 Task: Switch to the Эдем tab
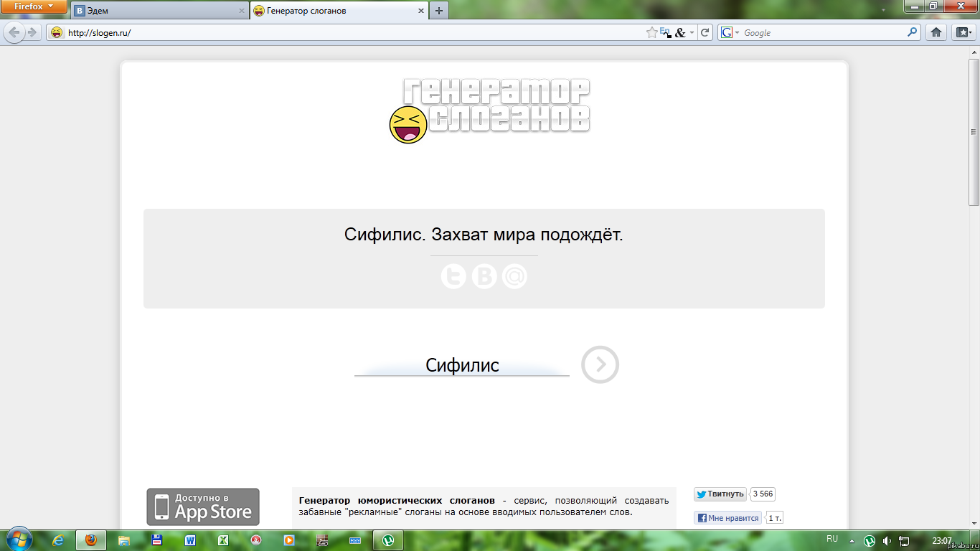[x=158, y=11]
